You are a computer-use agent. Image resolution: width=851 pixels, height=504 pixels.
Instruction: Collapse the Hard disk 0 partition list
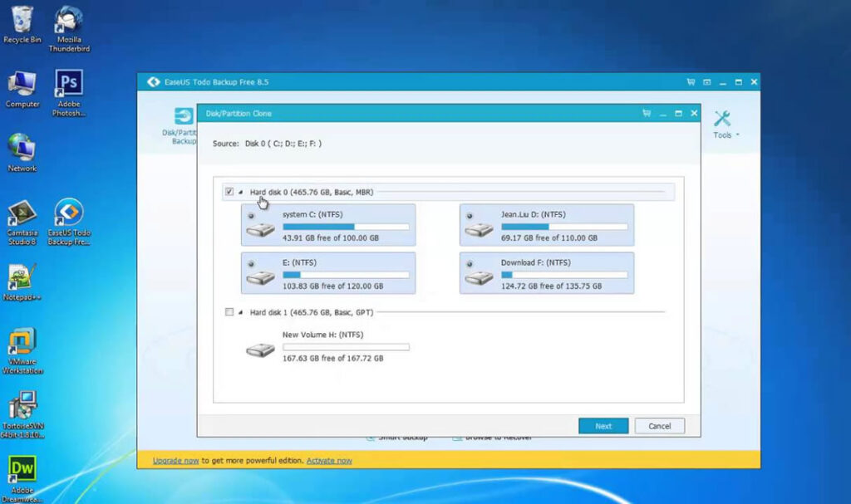coord(241,193)
